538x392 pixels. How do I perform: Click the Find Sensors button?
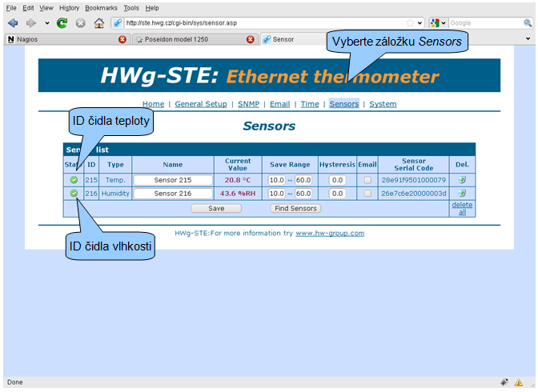pos(295,208)
